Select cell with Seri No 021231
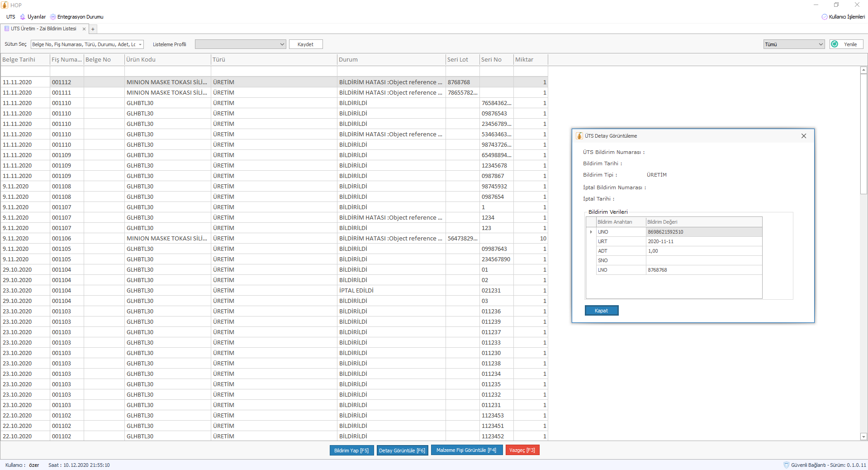 tap(496, 290)
